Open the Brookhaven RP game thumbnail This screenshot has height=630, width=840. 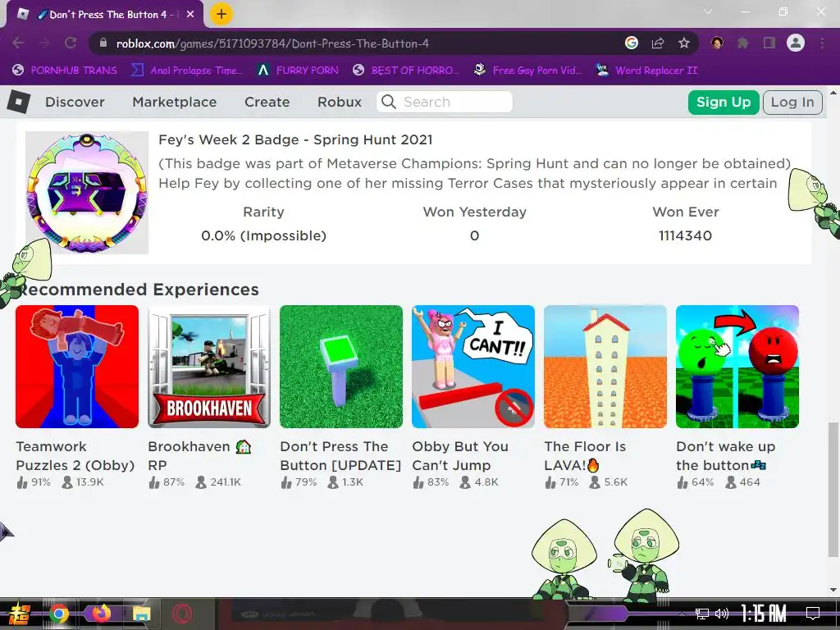coord(209,367)
